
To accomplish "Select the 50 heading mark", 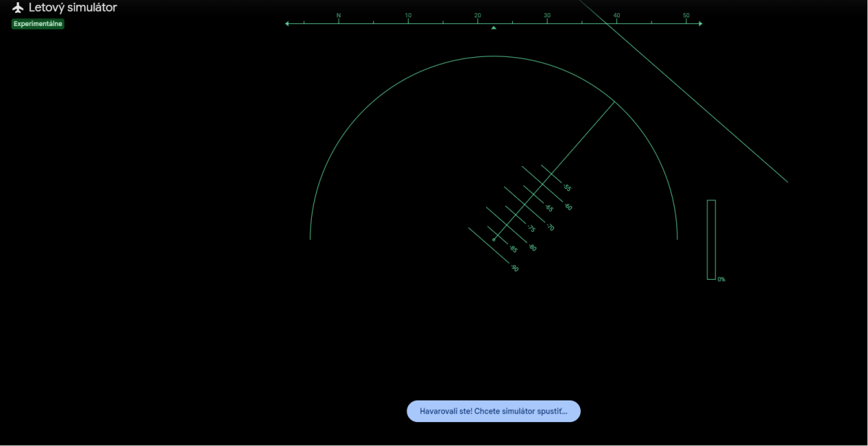I will pyautogui.click(x=686, y=15).
